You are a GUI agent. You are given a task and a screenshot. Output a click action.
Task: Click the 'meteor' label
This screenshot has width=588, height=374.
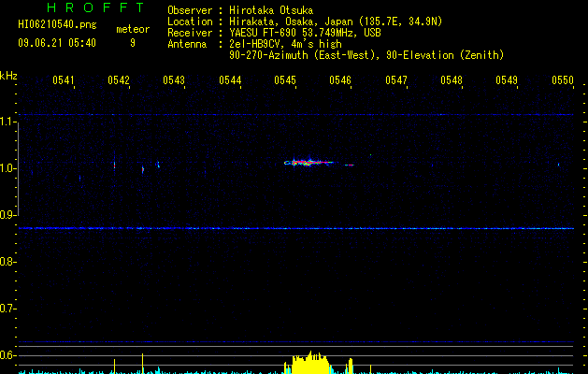click(x=133, y=29)
